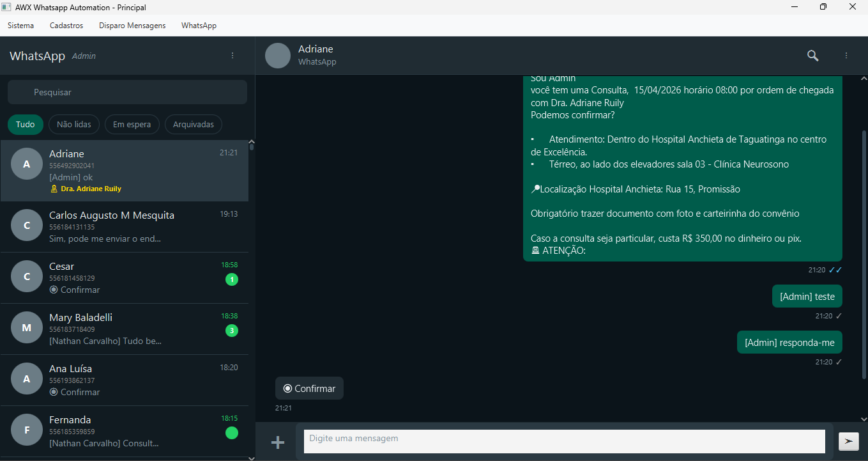This screenshot has height=461, width=868.
Task: Enable the Não lidas filter
Action: (x=73, y=124)
